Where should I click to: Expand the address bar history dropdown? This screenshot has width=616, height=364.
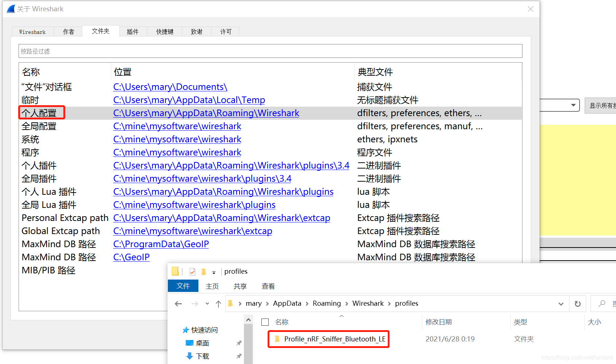click(x=561, y=304)
